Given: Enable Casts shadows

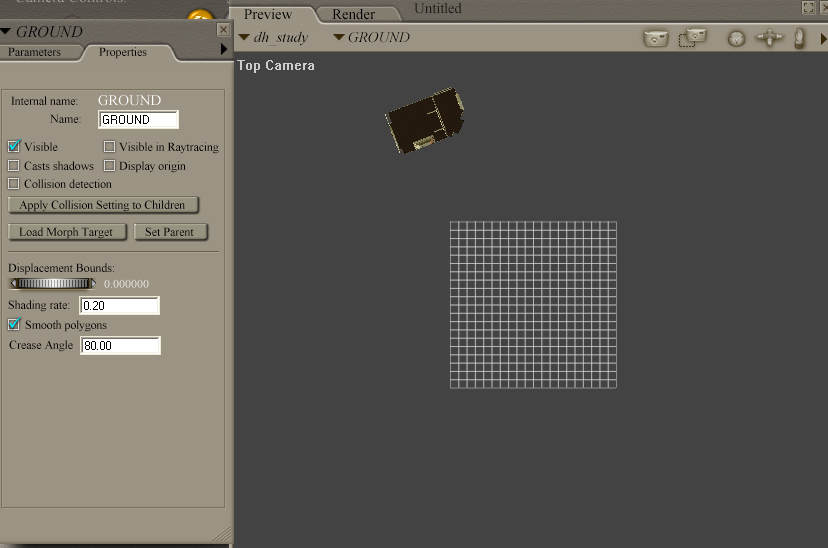Looking at the screenshot, I should tap(14, 166).
